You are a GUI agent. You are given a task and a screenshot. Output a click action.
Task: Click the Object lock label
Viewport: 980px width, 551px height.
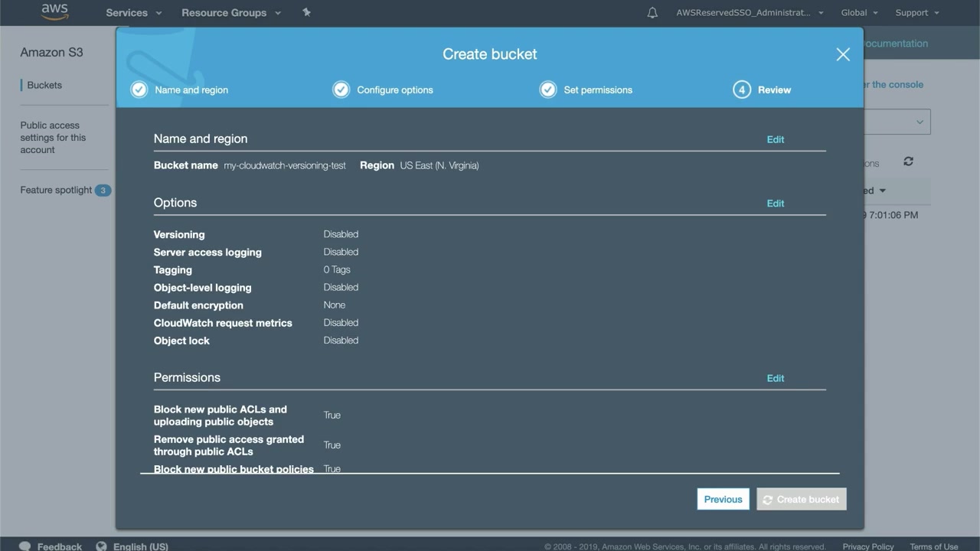coord(181,341)
